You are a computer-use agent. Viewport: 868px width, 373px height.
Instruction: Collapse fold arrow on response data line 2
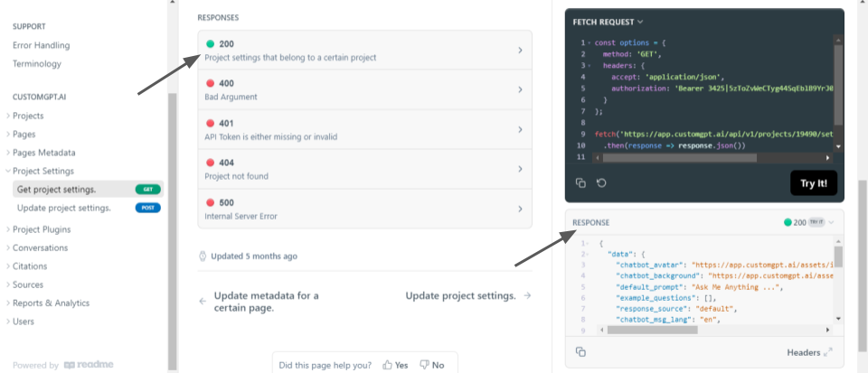point(589,254)
